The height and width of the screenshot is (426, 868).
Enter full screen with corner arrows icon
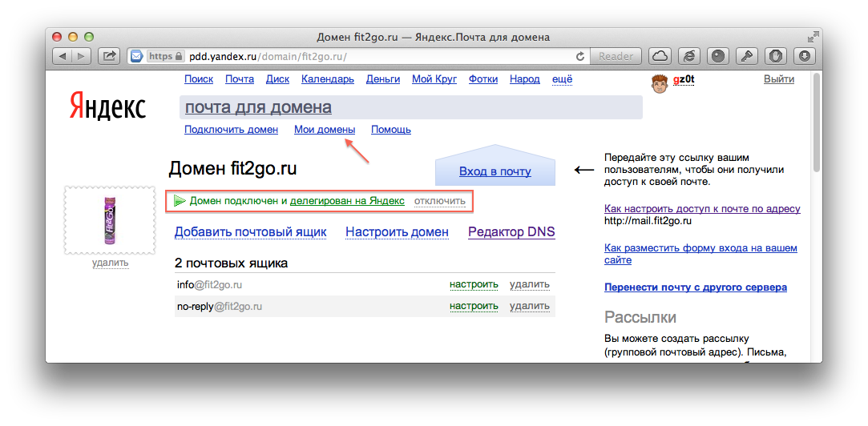[x=813, y=38]
